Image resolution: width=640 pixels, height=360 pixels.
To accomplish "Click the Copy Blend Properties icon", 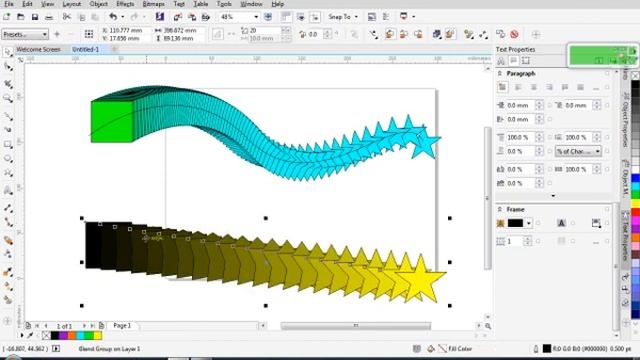I will point(500,34).
